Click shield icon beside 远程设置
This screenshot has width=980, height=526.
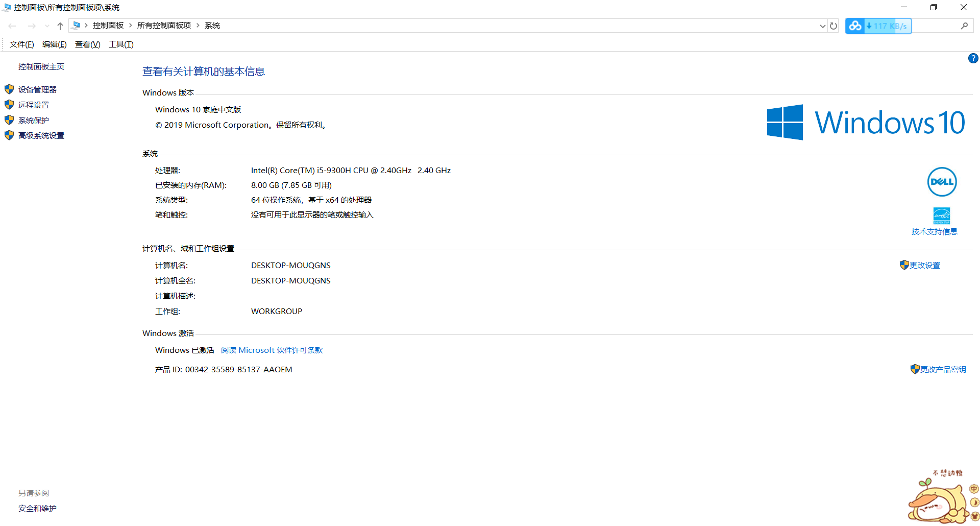pyautogui.click(x=9, y=105)
